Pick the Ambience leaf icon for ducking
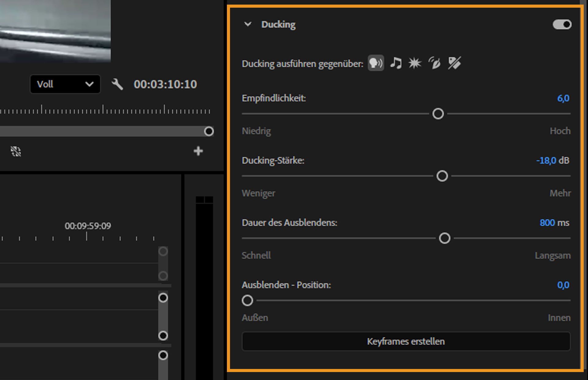Image resolution: width=588 pixels, height=380 pixels. [x=434, y=63]
